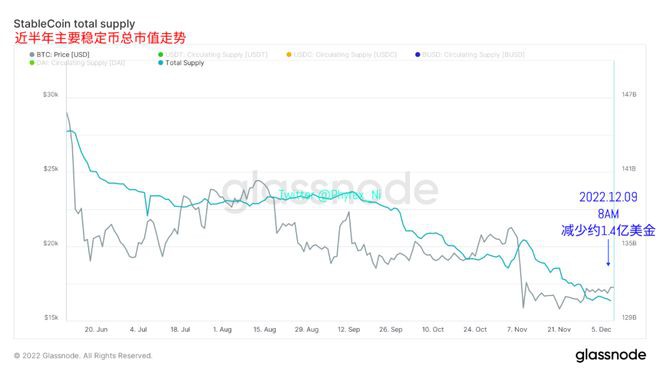Click the $30k left axis label
The image size is (660, 372).
coord(51,95)
